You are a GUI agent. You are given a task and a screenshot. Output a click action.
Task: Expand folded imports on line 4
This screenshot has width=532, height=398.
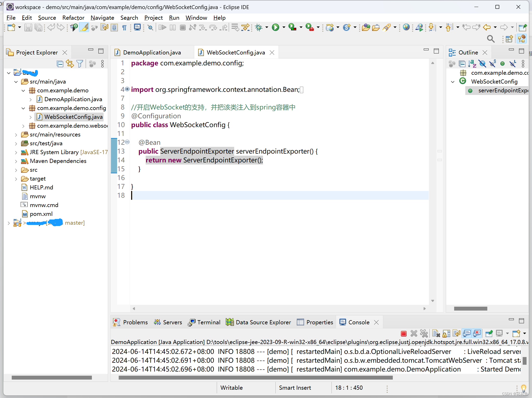(127, 89)
